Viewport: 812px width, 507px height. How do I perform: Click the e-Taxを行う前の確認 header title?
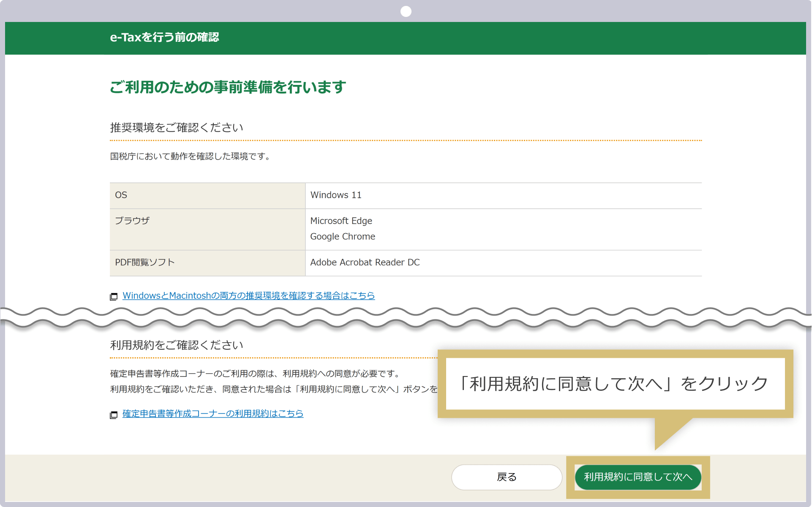(164, 37)
